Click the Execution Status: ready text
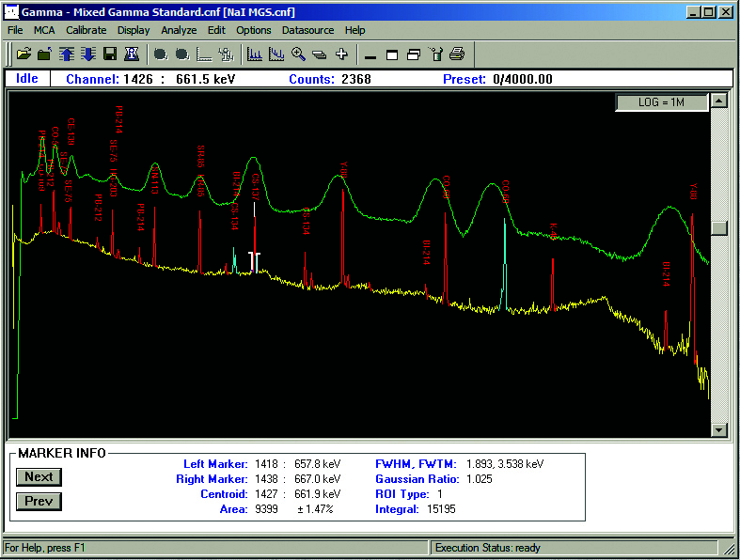The image size is (740, 560). point(487,548)
